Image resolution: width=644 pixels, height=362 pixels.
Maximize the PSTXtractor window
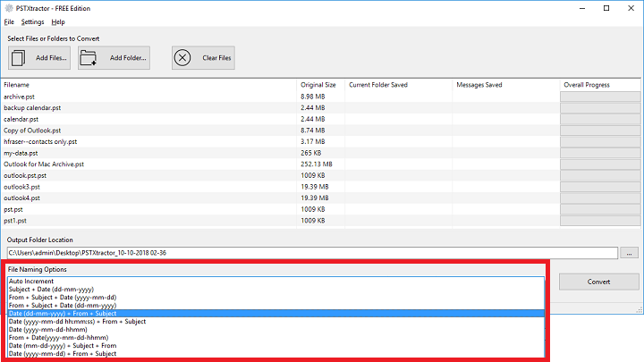tap(606, 8)
